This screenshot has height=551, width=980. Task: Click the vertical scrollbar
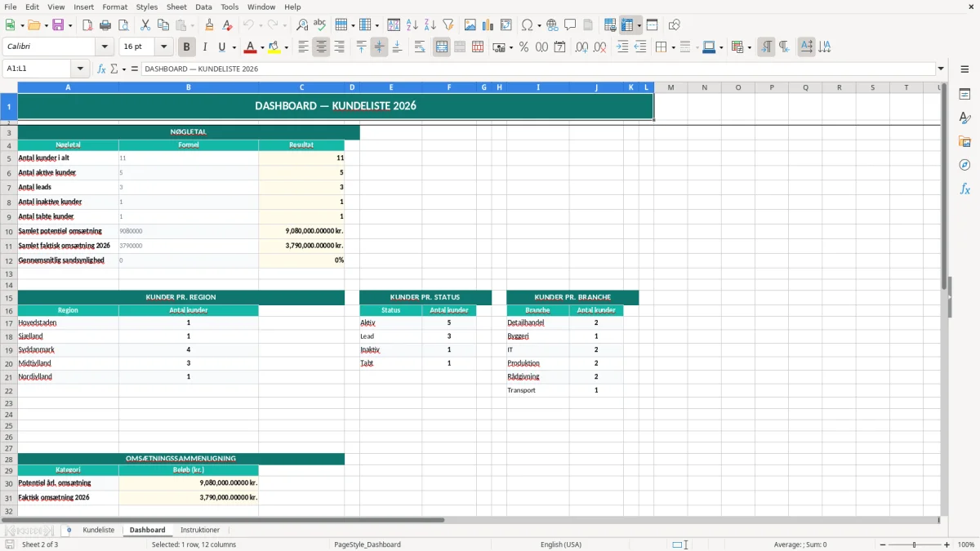point(944,298)
